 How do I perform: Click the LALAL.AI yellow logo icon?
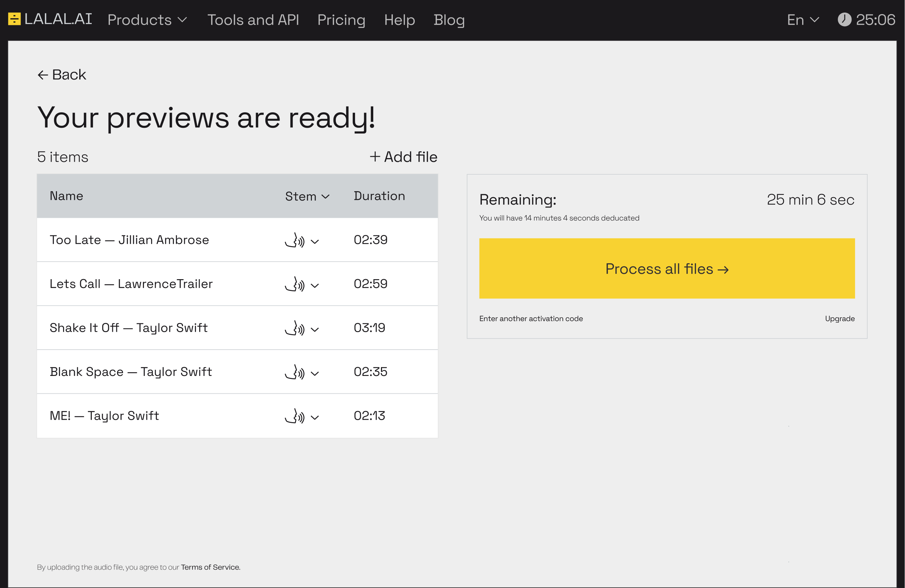[14, 19]
